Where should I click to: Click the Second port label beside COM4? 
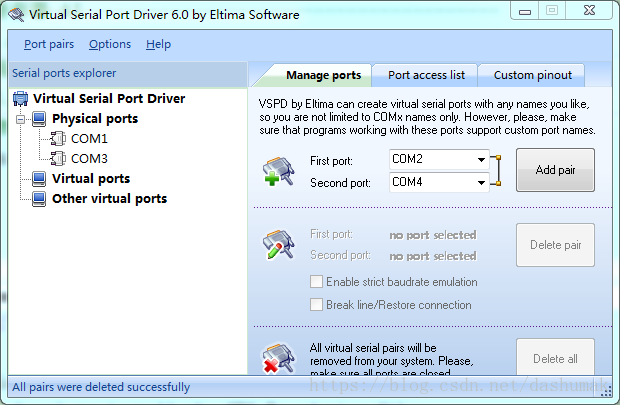[x=340, y=183]
